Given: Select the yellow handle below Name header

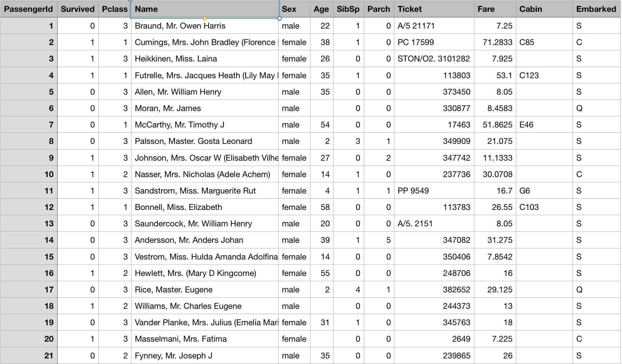Looking at the screenshot, I should 205,18.
